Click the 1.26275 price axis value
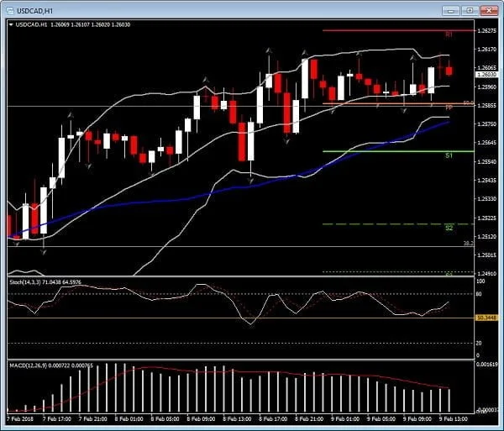Image resolution: width=504 pixels, height=431 pixels. 487,31
